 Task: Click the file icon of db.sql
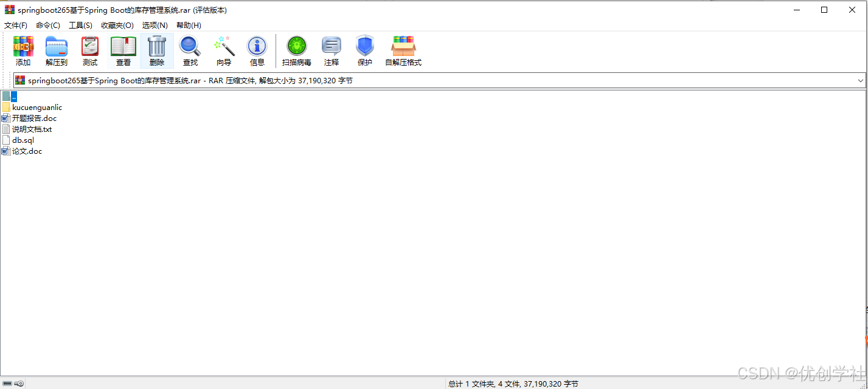click(6, 140)
